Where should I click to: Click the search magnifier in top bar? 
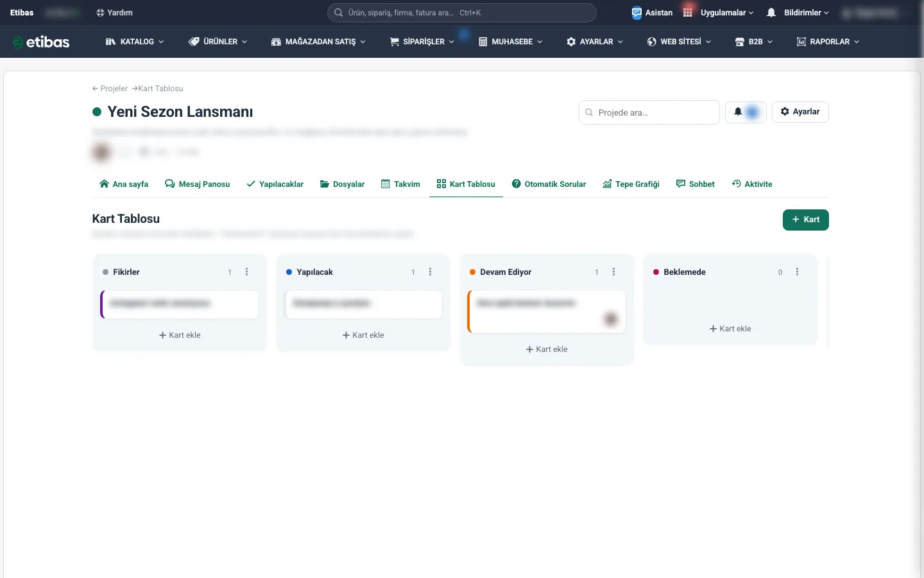(x=338, y=13)
